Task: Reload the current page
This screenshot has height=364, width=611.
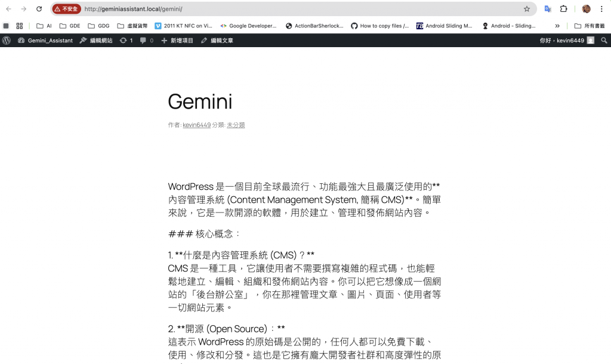Action: click(39, 9)
